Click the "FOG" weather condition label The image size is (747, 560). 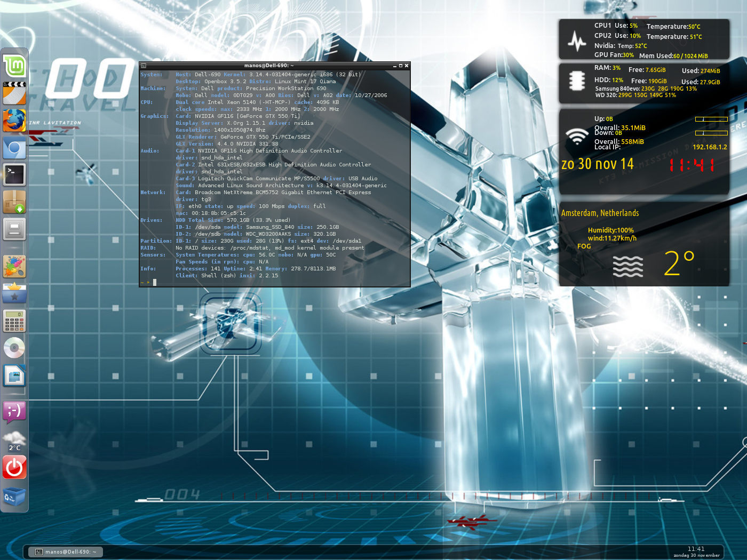pos(584,246)
